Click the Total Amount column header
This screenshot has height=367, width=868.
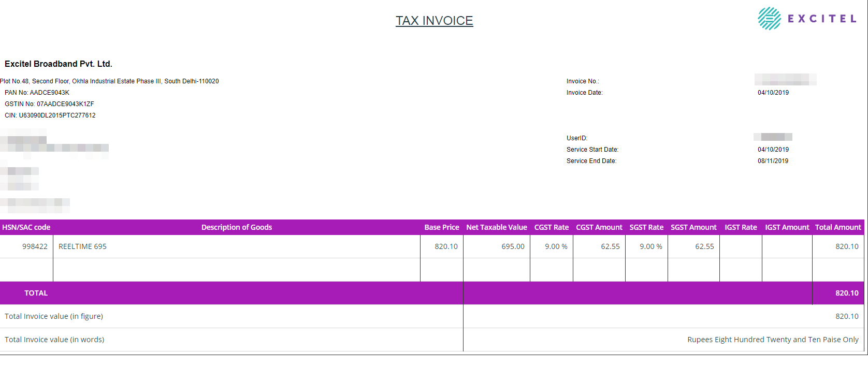click(838, 227)
